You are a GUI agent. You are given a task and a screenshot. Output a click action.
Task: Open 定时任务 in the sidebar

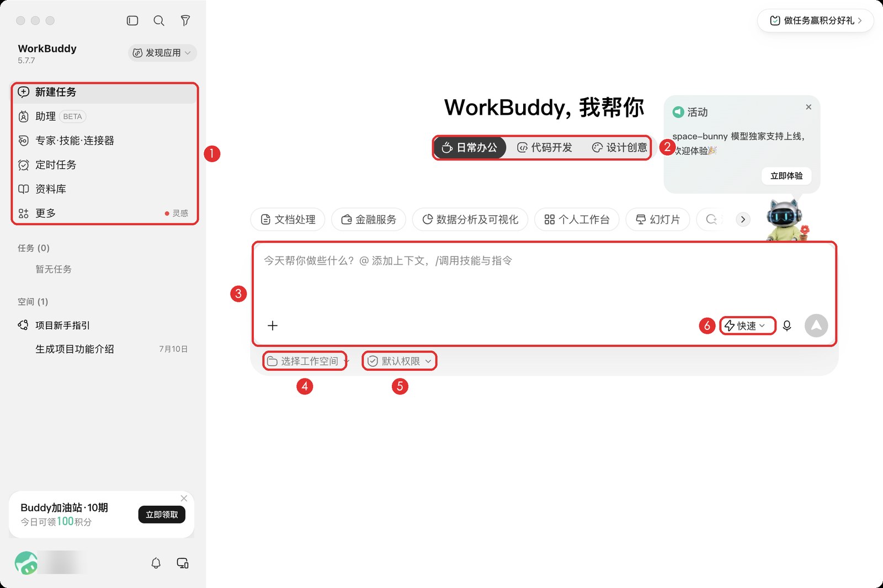104,165
